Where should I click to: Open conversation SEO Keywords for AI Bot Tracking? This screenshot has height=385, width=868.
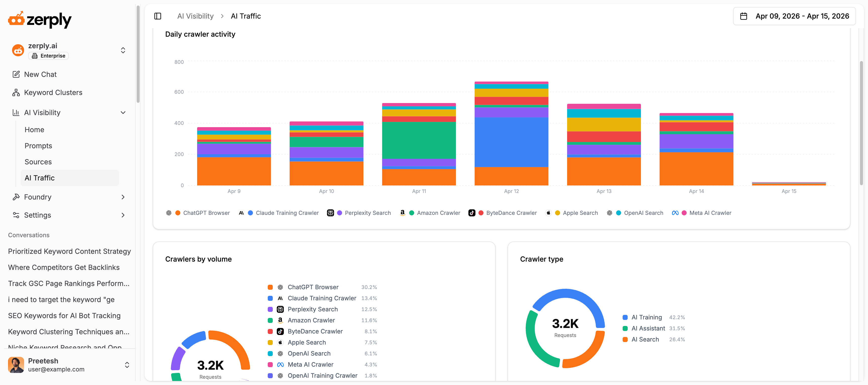(64, 316)
